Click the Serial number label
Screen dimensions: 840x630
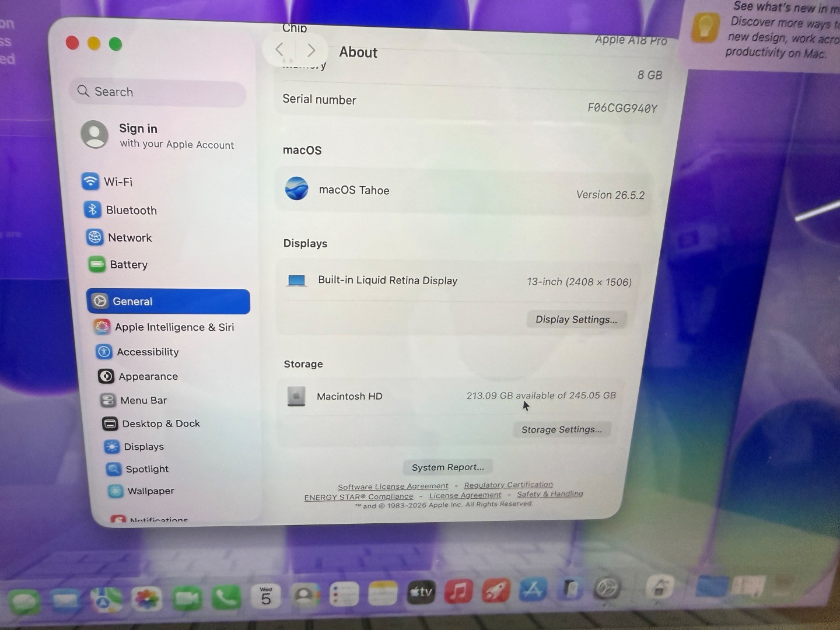click(x=319, y=100)
